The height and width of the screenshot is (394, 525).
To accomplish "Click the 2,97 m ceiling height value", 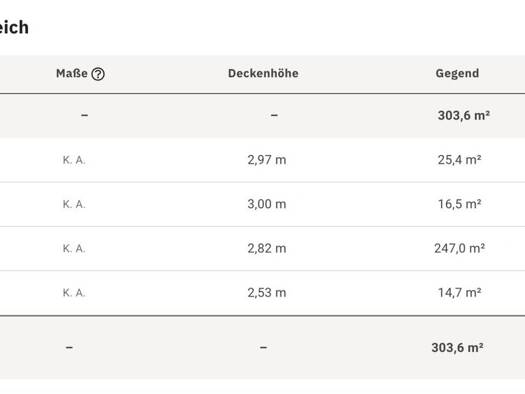I will click(267, 160).
